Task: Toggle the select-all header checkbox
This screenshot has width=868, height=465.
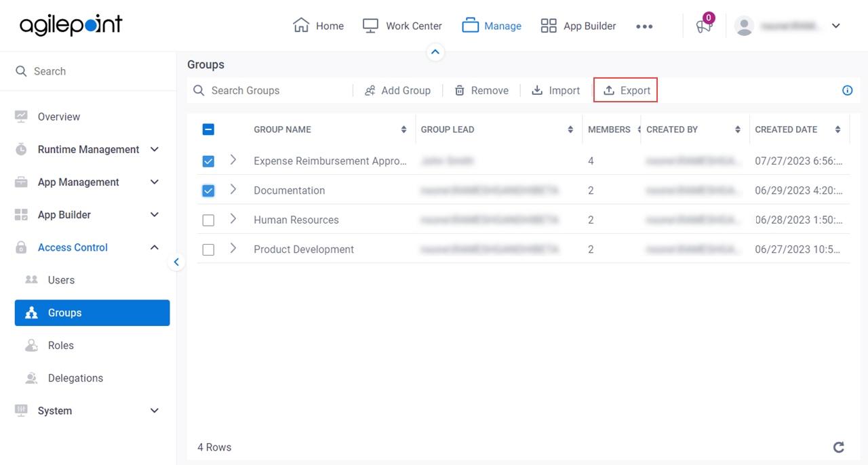Action: 208,129
